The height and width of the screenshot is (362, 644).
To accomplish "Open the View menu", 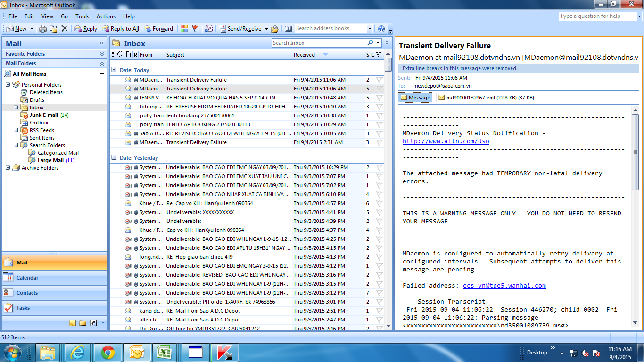I will point(47,16).
